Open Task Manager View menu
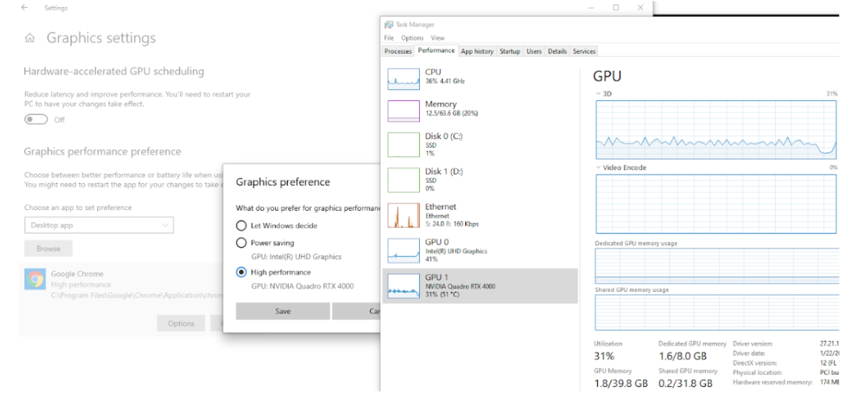868x394 pixels. pyautogui.click(x=438, y=38)
